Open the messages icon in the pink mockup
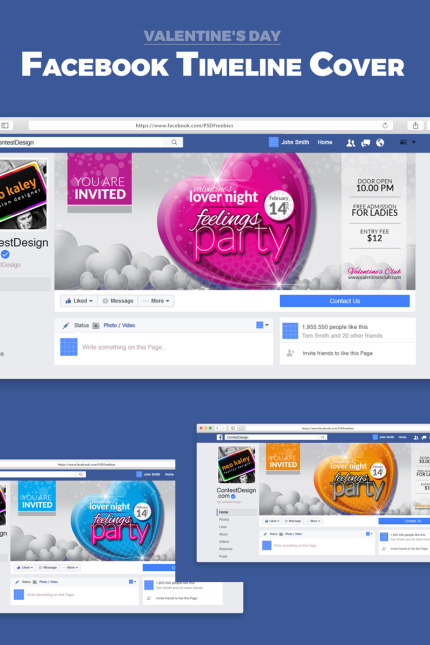This screenshot has width=430, height=645. tap(365, 143)
